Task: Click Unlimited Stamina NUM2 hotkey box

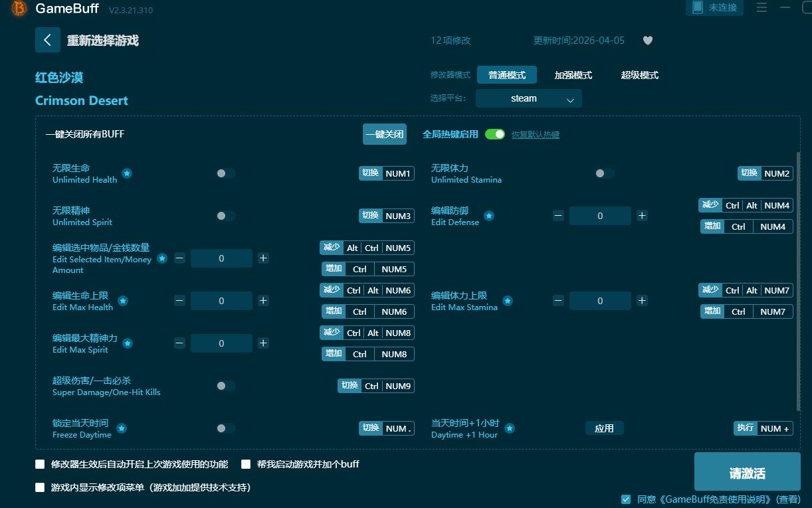Action: point(765,173)
